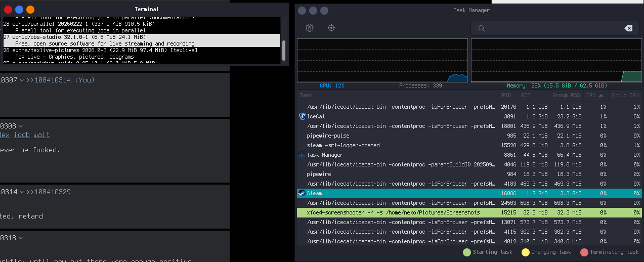Viewport: 644px width, 262px height.
Task: Sort by the Group RSS column header
Action: (566, 95)
